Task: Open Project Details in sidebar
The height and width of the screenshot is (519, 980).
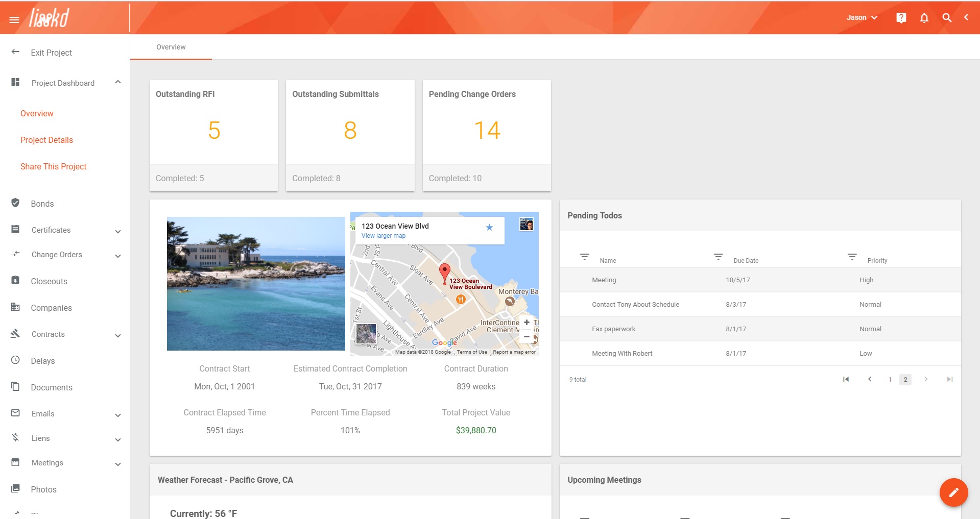Action: [x=46, y=140]
